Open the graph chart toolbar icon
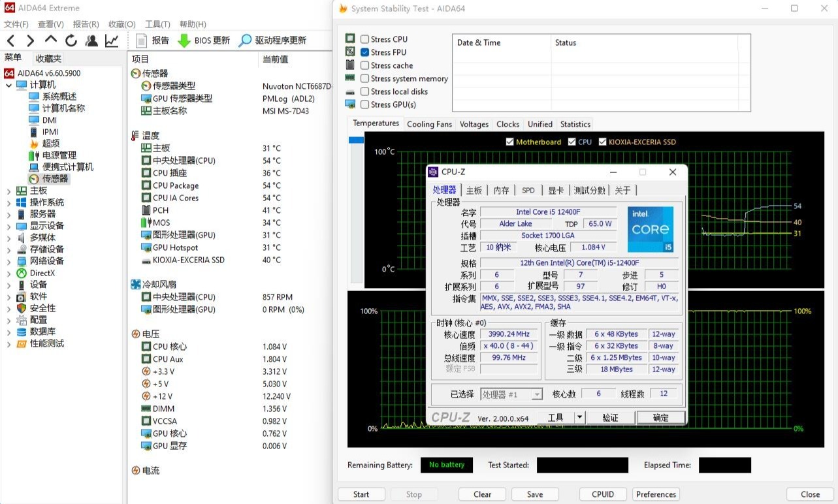This screenshot has height=504, width=838. pos(112,40)
